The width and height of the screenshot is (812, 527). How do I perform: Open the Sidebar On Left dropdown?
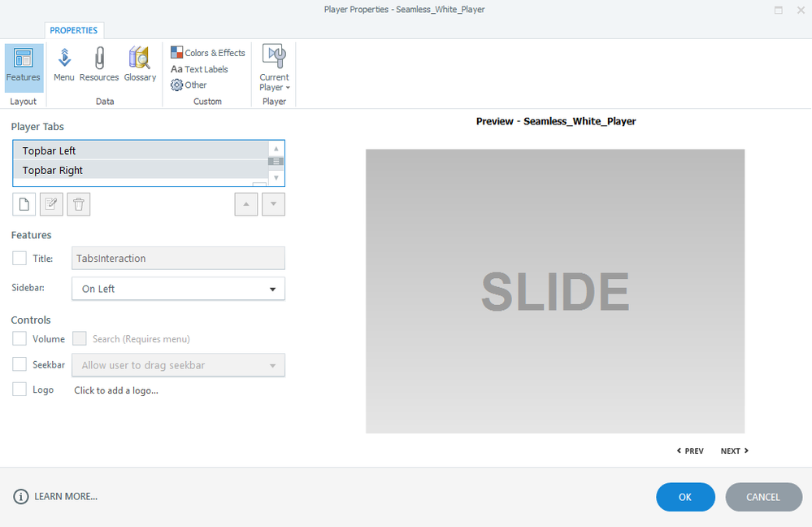click(x=178, y=289)
